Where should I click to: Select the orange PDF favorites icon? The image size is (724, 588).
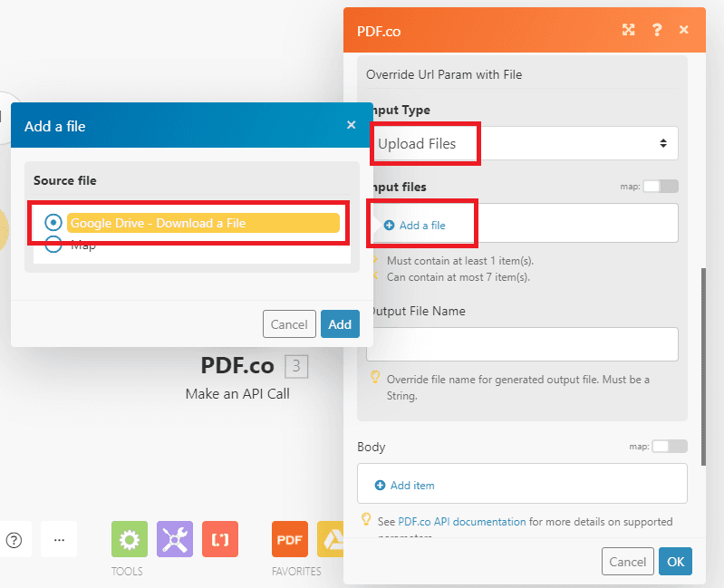pos(289,539)
